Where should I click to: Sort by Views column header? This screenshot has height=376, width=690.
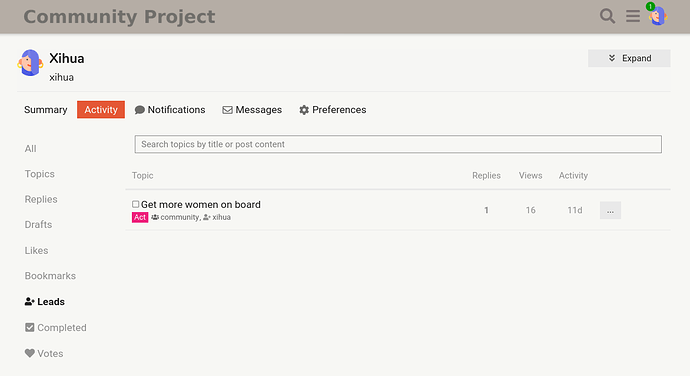tap(530, 176)
